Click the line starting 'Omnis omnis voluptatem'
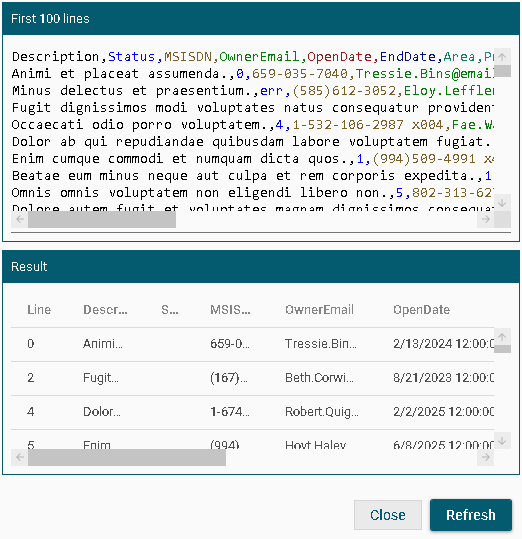The image size is (522, 539). coord(253,193)
